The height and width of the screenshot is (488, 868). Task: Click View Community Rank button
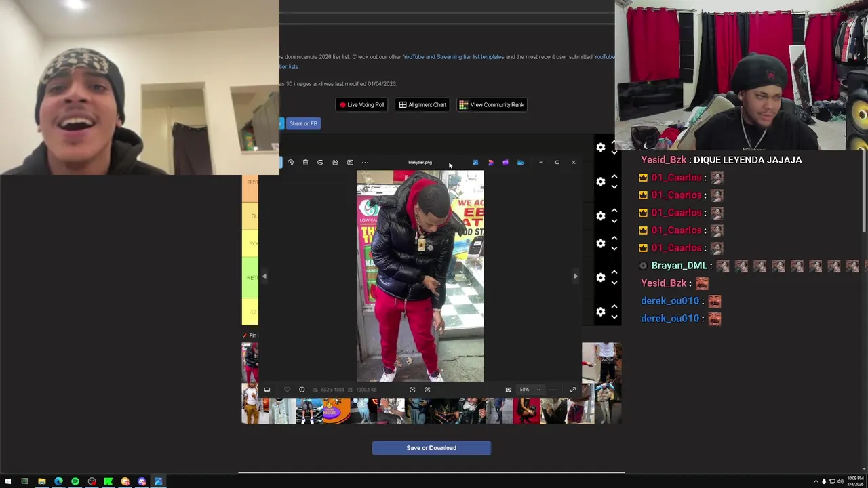coord(492,105)
